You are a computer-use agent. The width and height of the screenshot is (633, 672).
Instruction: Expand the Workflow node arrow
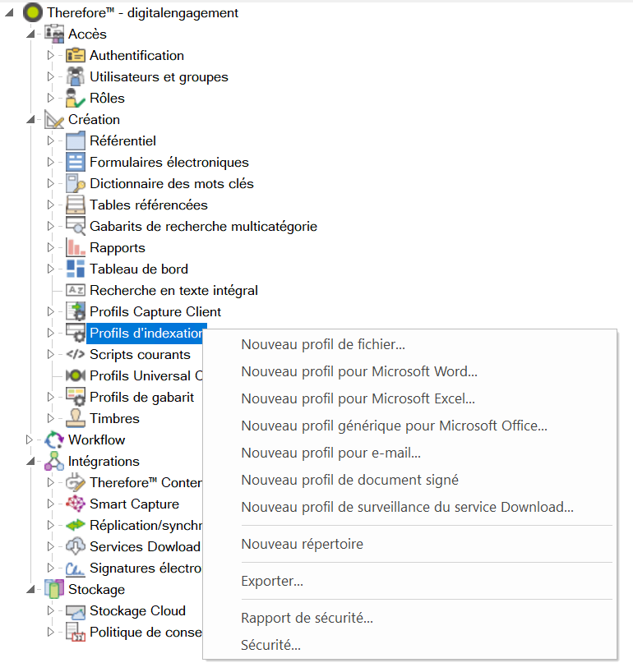30,440
